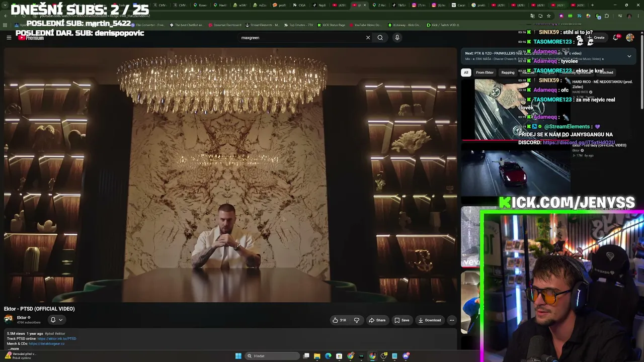Open the Kickaway - Kick Giv... bookmark
The width and height of the screenshot is (644, 362).
click(x=404, y=25)
